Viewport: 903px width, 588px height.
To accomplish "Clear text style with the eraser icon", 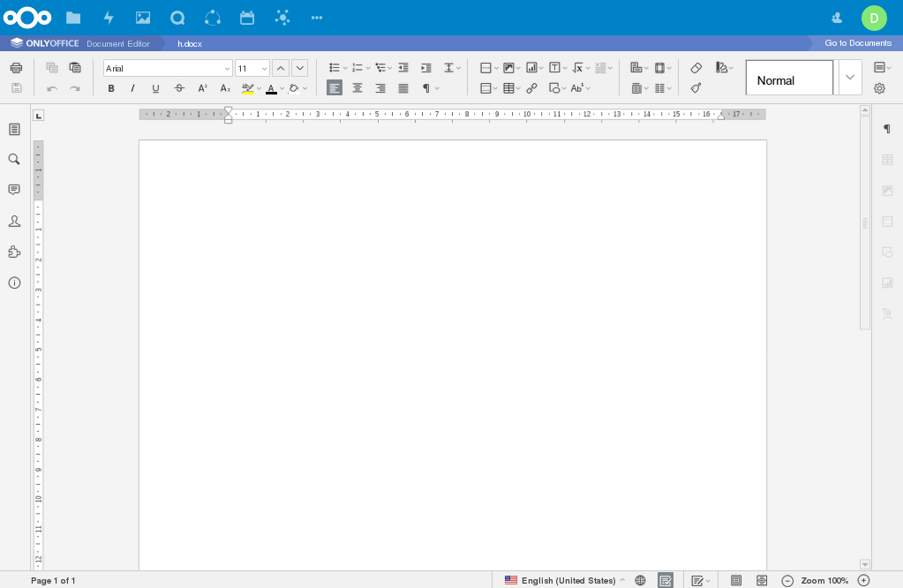I will [x=696, y=68].
